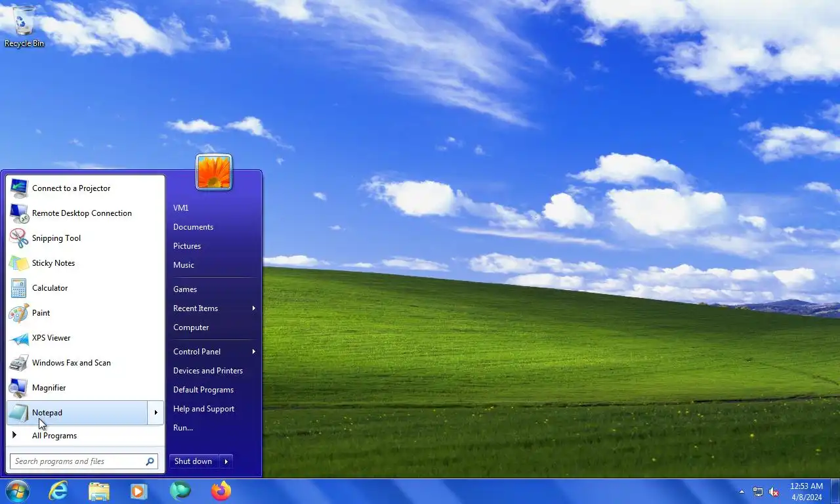Launch Windows Fax and Scan icon

[x=18, y=363]
